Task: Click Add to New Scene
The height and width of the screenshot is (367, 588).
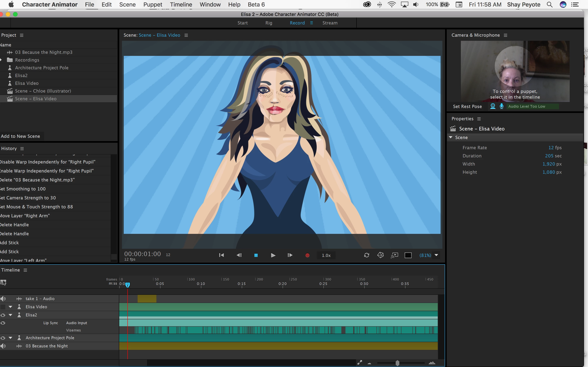Action: (x=20, y=136)
